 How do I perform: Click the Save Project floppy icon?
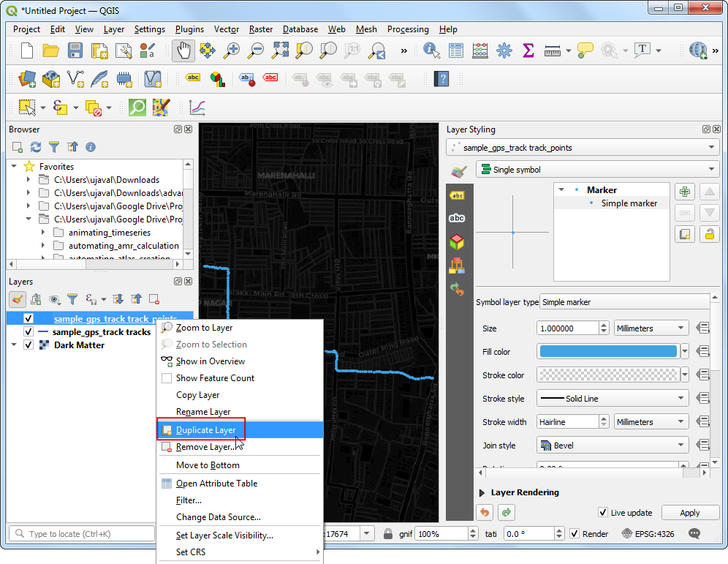click(75, 50)
